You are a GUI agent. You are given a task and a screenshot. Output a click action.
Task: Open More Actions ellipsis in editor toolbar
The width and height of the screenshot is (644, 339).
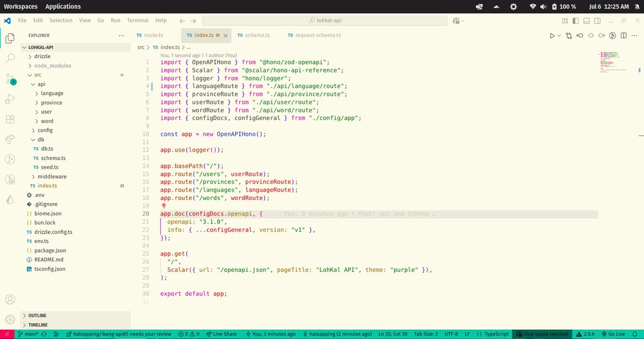click(634, 35)
